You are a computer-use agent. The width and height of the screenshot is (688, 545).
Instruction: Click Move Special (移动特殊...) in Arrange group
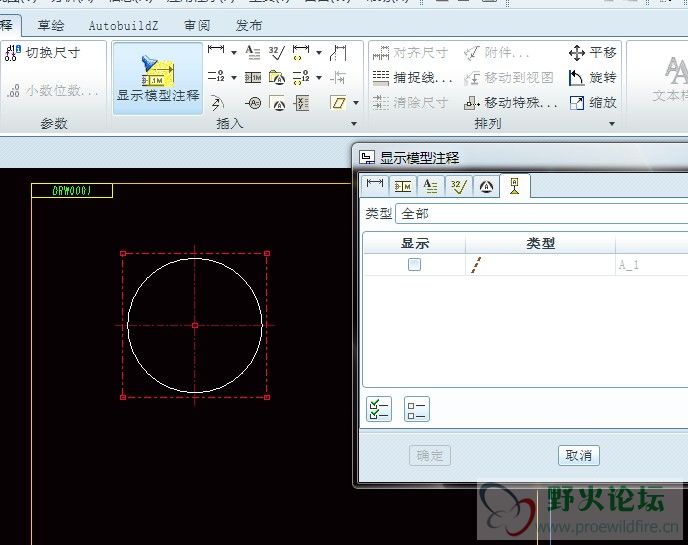[511, 103]
